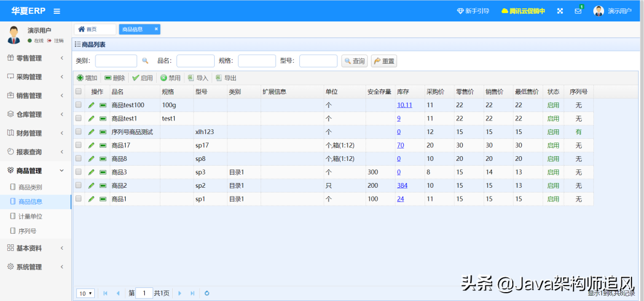The height and width of the screenshot is (301, 644).
Task: Open the 计量单位 submenu item
Action: (x=36, y=216)
